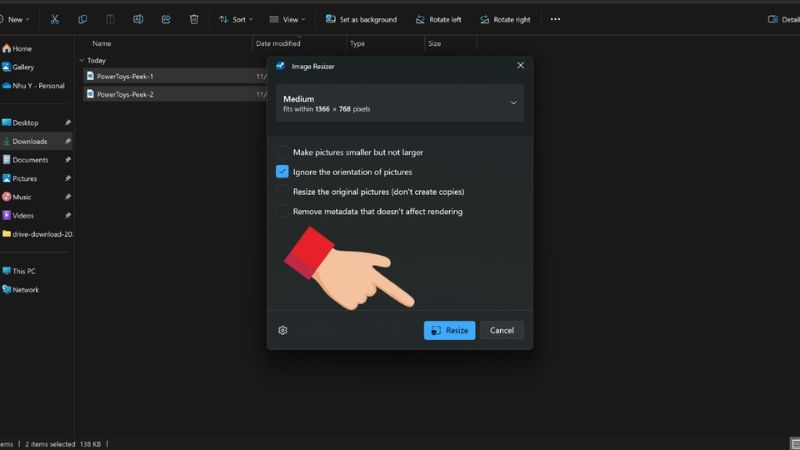The height and width of the screenshot is (450, 800).
Task: Expand the Sort dropdown menu
Action: [x=236, y=19]
